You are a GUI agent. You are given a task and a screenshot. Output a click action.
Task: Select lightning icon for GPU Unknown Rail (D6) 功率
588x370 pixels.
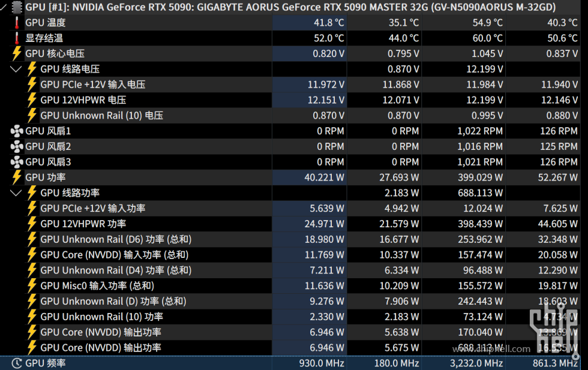coord(32,239)
